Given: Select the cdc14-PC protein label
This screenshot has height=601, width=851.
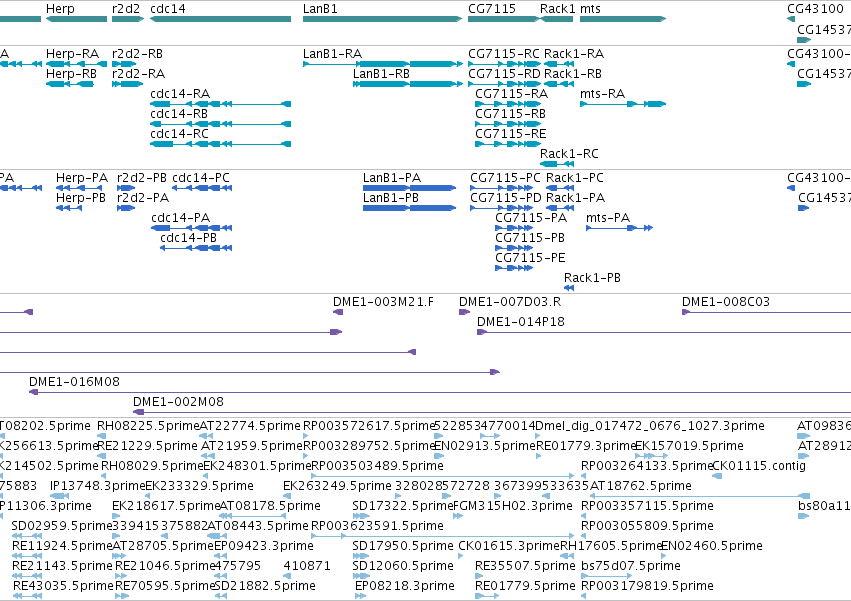Looking at the screenshot, I should (x=201, y=178).
